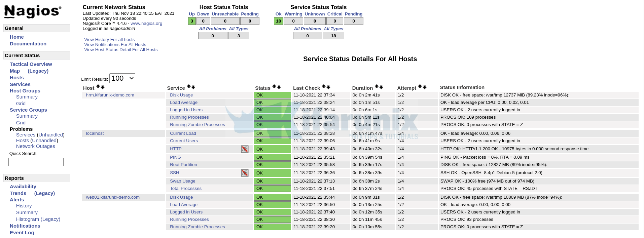Open the Limit Results dropdown
Viewport: 644px width, 238px height.
coord(122,78)
